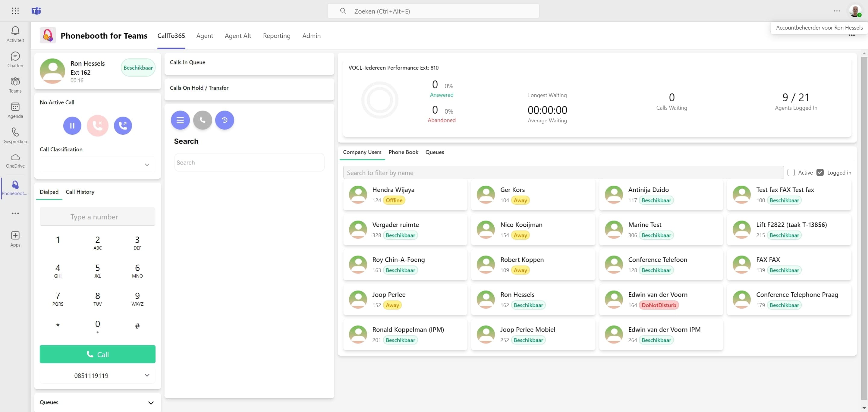Open Teams in the sidebar
Image resolution: width=868 pixels, height=412 pixels.
tap(15, 85)
